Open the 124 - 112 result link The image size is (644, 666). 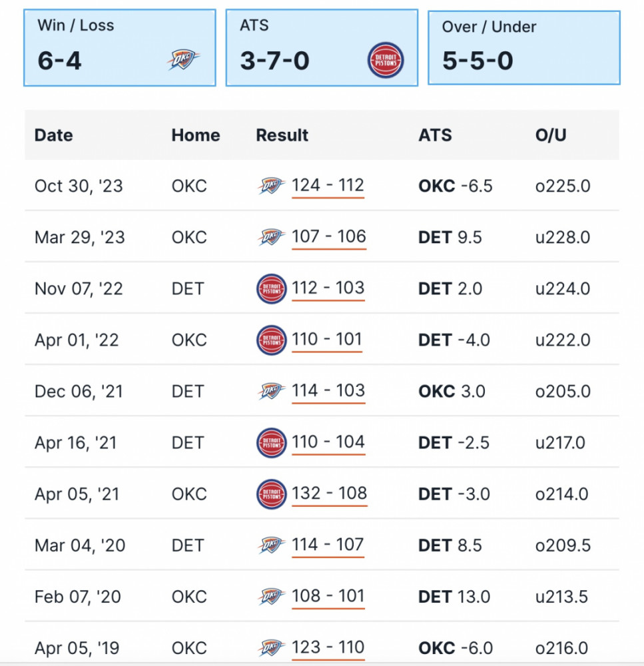[328, 186]
